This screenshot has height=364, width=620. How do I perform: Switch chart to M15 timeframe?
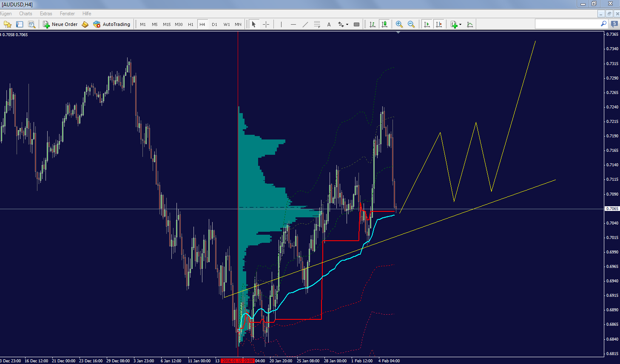pyautogui.click(x=167, y=24)
